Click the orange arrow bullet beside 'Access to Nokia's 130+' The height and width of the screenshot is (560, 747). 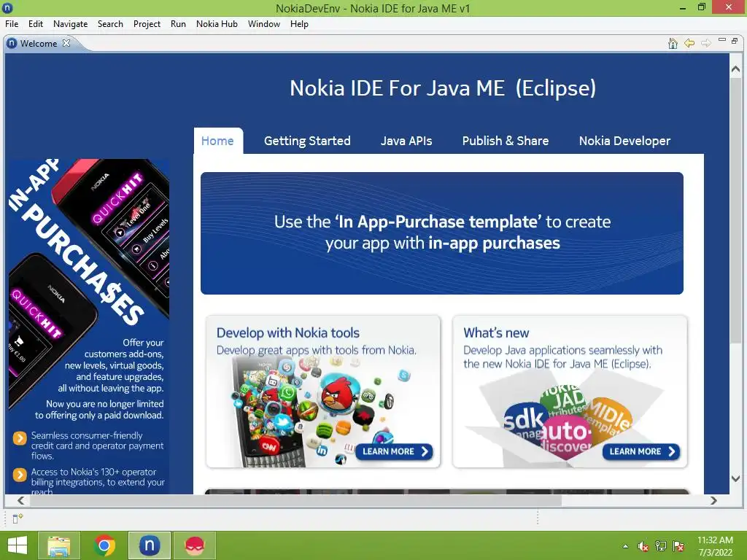(x=20, y=475)
